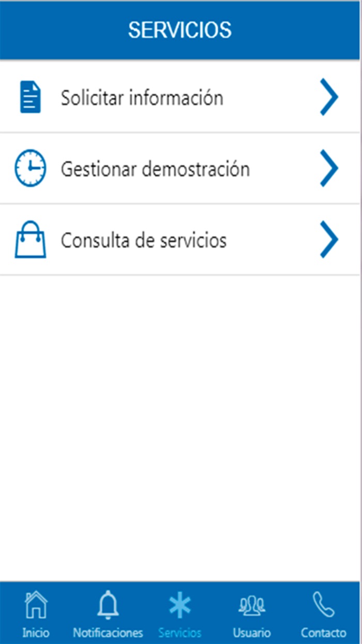Tap the highlighted Servicios label in the navbar
The width and height of the screenshot is (362, 644).
point(180,632)
